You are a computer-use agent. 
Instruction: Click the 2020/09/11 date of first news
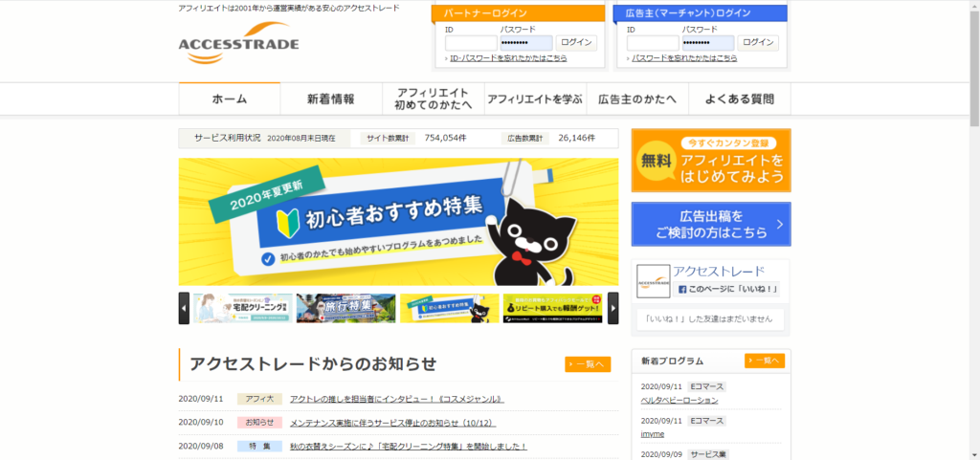(201, 400)
